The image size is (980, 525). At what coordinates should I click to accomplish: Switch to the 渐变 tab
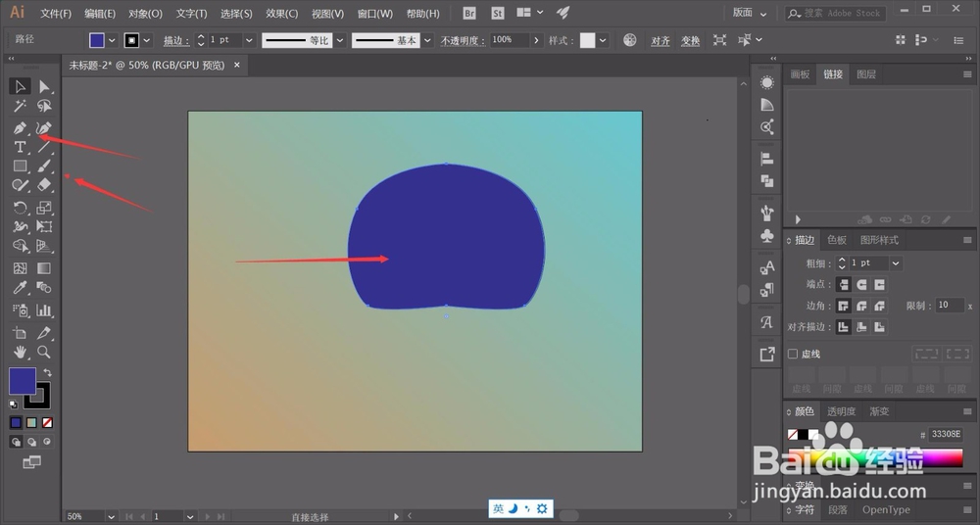tap(879, 411)
